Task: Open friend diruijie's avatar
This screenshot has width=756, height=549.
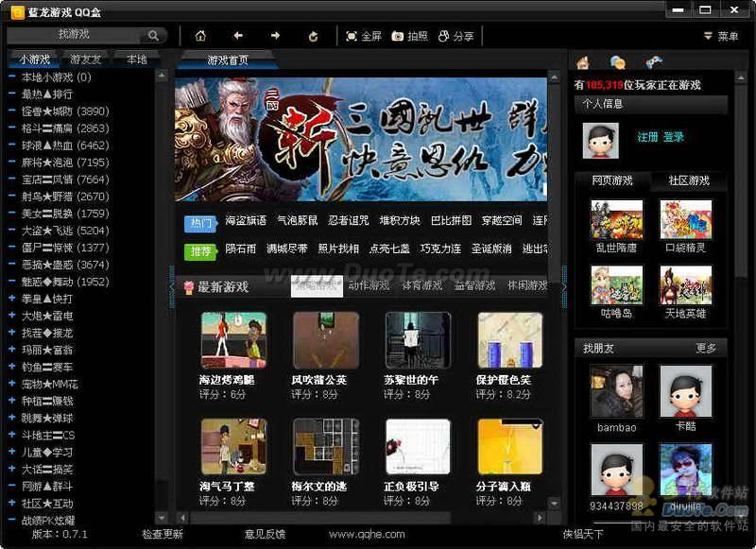Action: (x=686, y=470)
